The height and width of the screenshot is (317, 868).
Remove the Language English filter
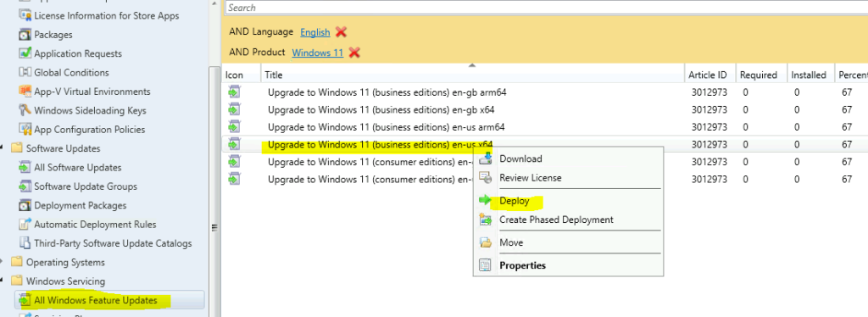click(x=341, y=32)
